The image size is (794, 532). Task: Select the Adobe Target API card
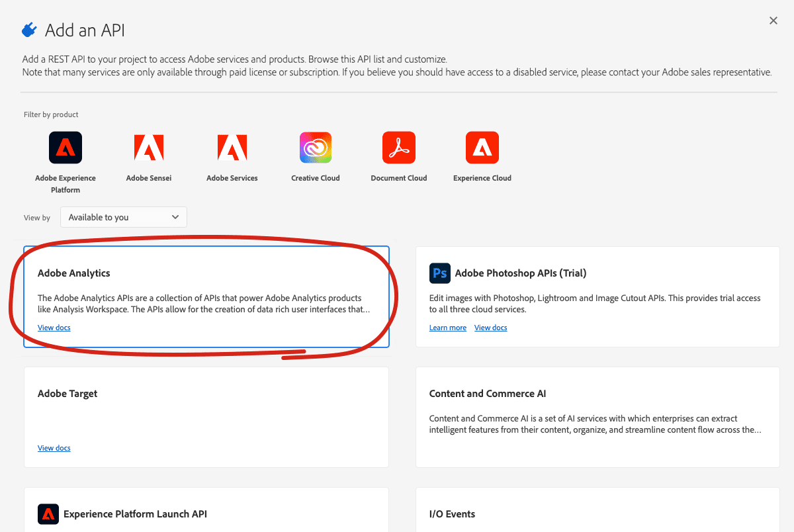click(x=206, y=418)
